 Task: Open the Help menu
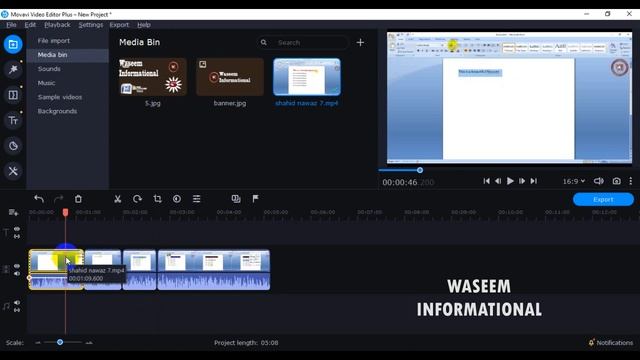click(144, 25)
